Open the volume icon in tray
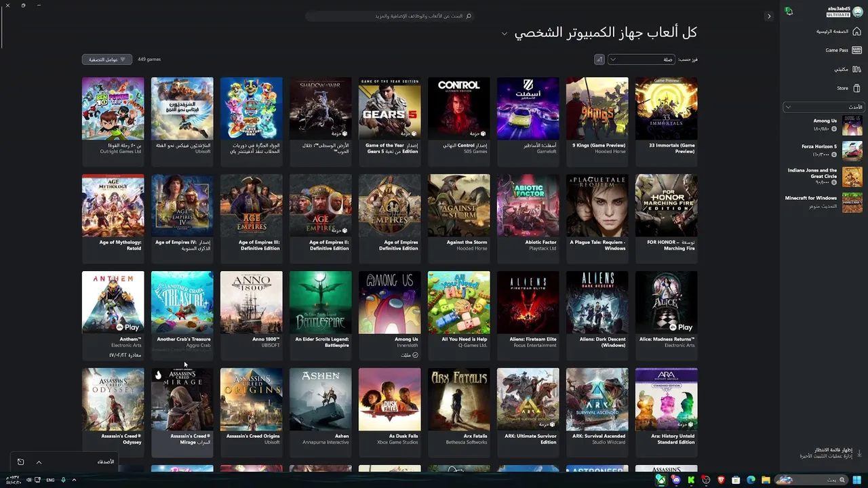The width and height of the screenshot is (868, 488). click(28, 480)
